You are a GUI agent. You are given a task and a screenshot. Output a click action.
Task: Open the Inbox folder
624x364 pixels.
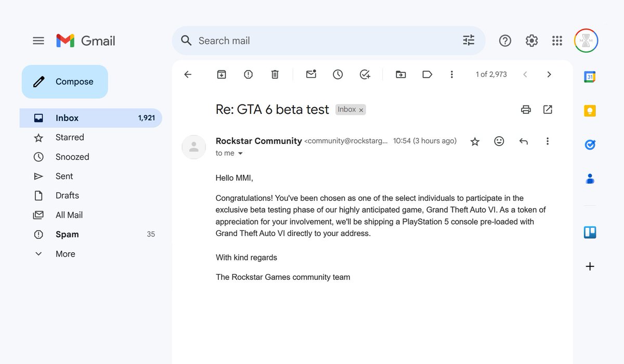[91, 118]
